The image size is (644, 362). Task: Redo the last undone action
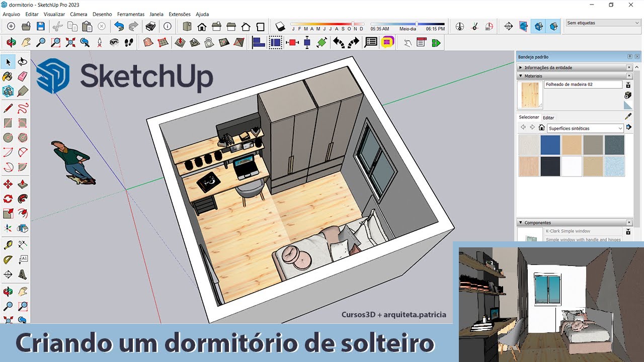point(133,27)
